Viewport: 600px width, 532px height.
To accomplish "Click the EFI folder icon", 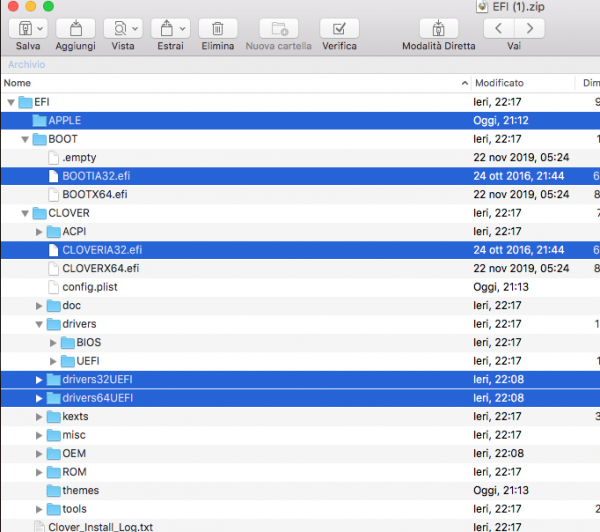I will click(25, 102).
